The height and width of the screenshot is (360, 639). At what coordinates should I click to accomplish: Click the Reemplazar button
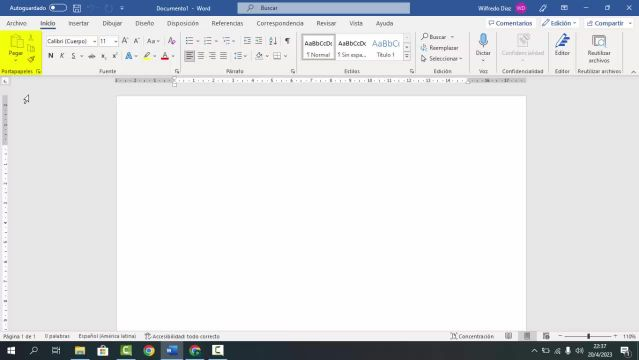coord(440,48)
